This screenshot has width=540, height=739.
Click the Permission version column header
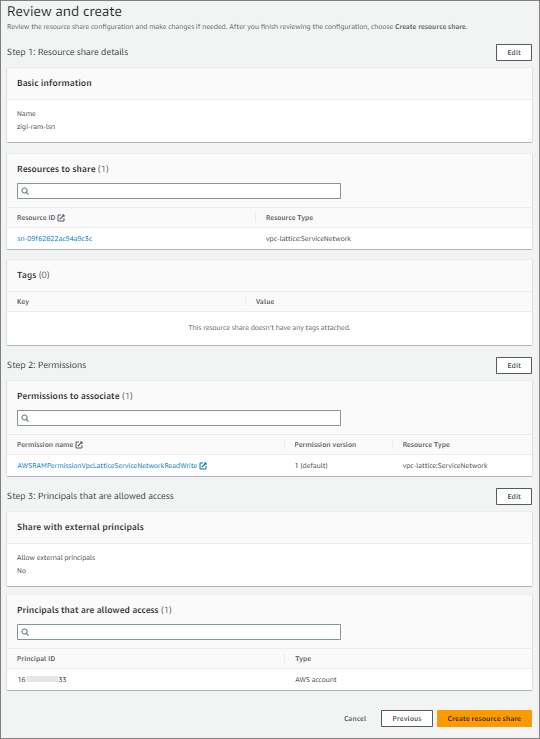[x=325, y=444]
